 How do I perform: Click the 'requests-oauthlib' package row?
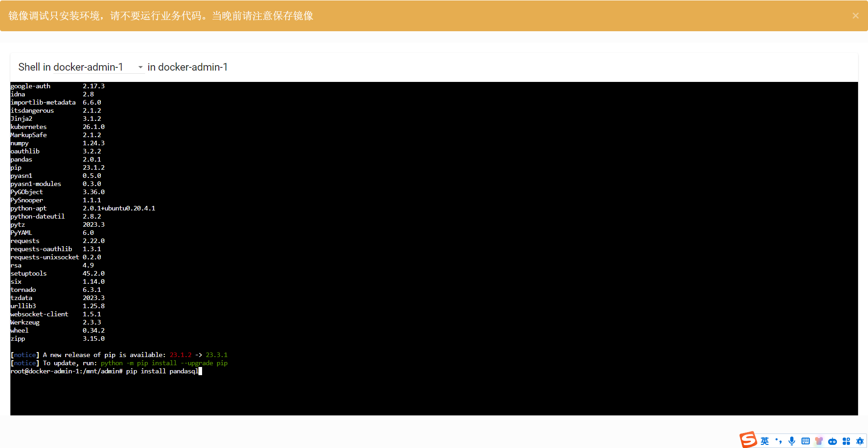click(56, 249)
